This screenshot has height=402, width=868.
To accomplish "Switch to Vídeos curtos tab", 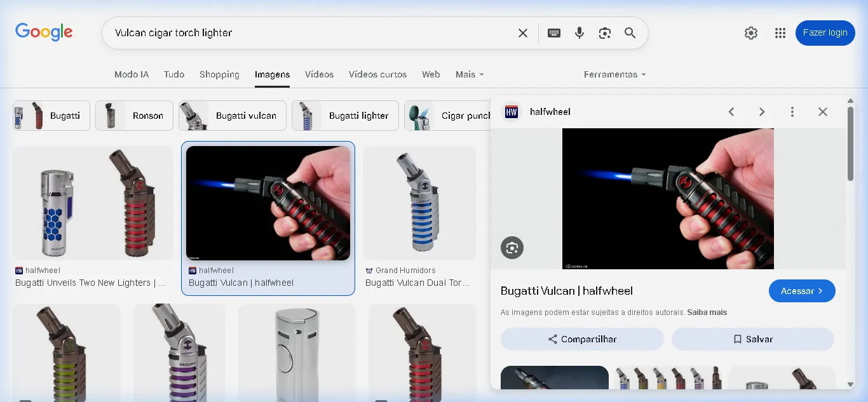I will [x=377, y=74].
